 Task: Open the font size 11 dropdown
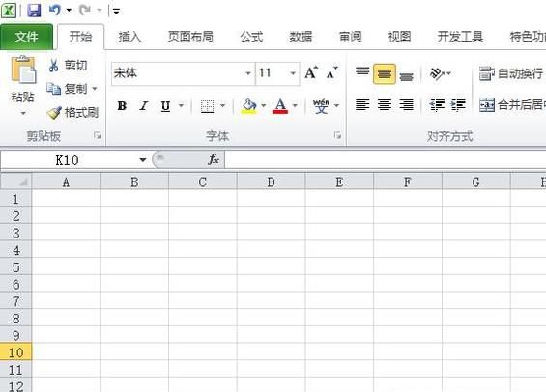click(x=293, y=73)
